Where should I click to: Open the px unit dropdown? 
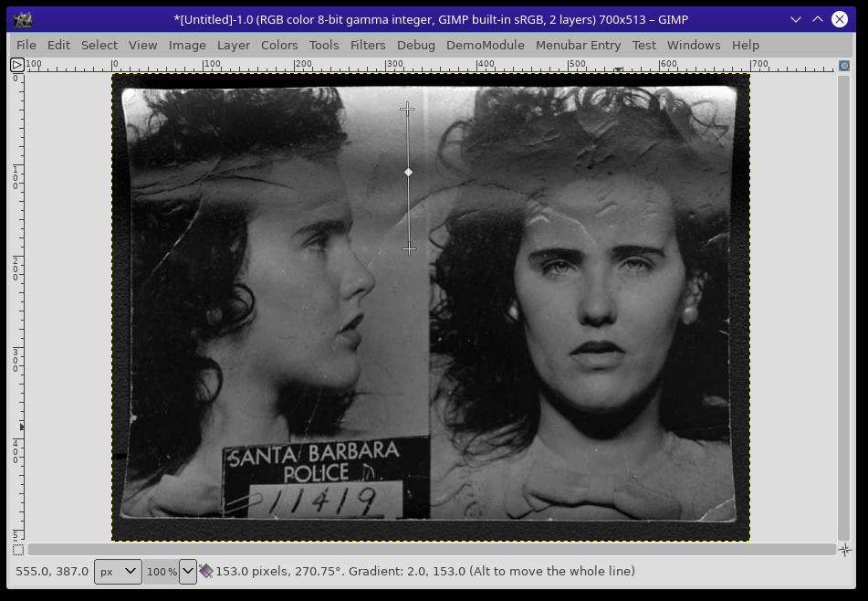[x=118, y=571]
